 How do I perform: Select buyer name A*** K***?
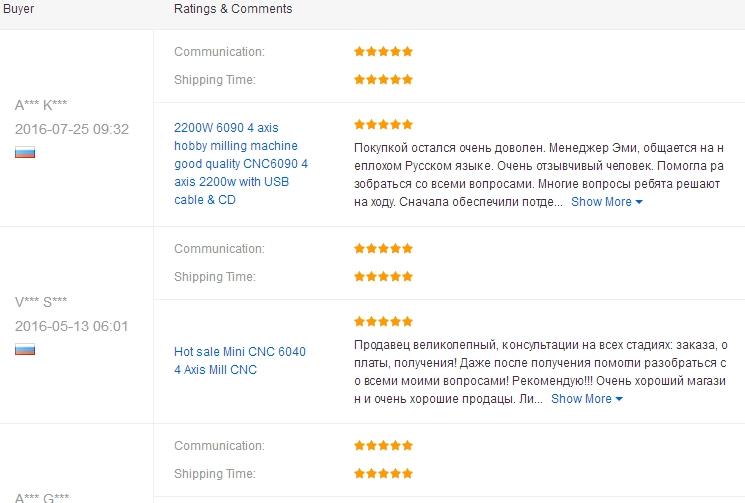(x=41, y=105)
